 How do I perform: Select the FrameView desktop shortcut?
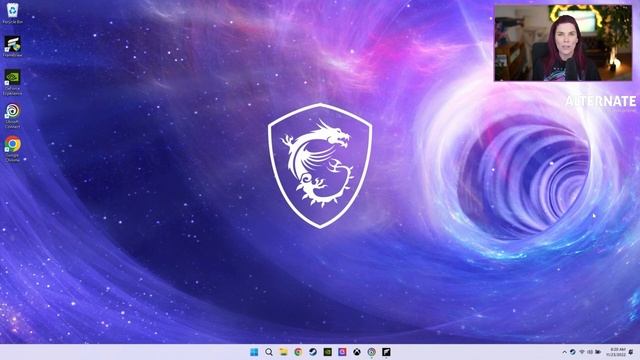pos(12,46)
